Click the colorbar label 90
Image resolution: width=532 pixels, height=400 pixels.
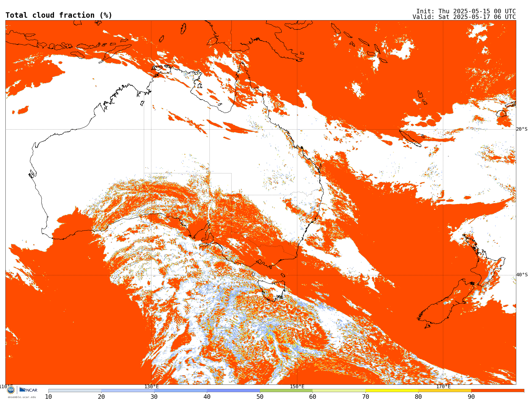471,397
